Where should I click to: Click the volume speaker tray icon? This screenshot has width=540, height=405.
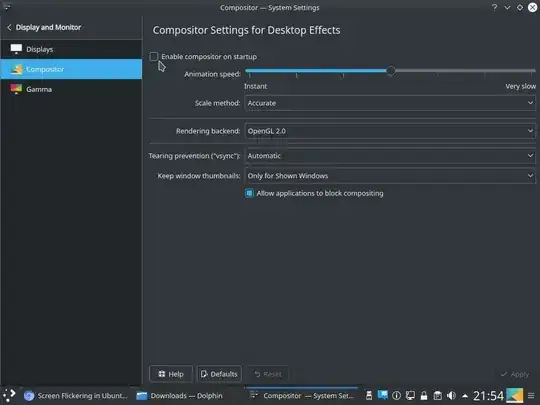pyautogui.click(x=451, y=396)
